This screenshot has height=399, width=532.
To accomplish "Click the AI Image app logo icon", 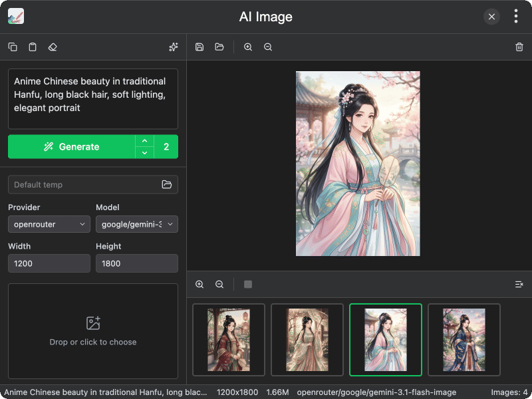I will pyautogui.click(x=16, y=16).
